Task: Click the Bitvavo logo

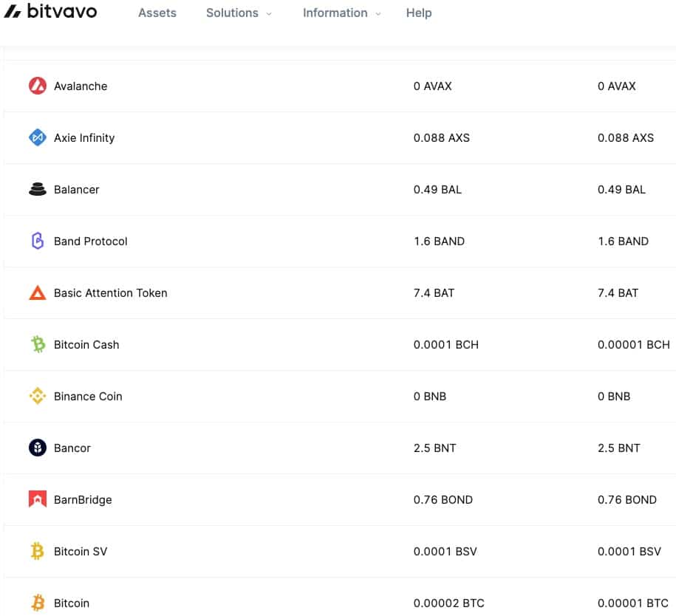Action: [x=50, y=11]
